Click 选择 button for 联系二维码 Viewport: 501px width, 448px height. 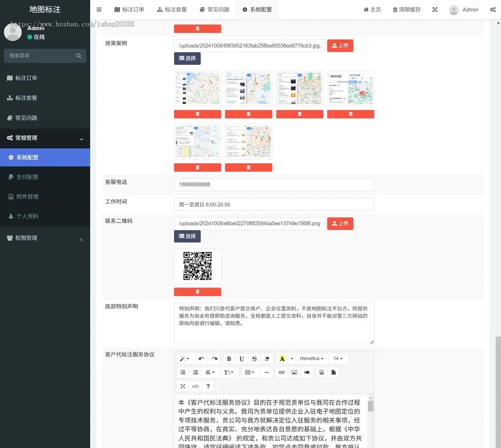pos(187,236)
